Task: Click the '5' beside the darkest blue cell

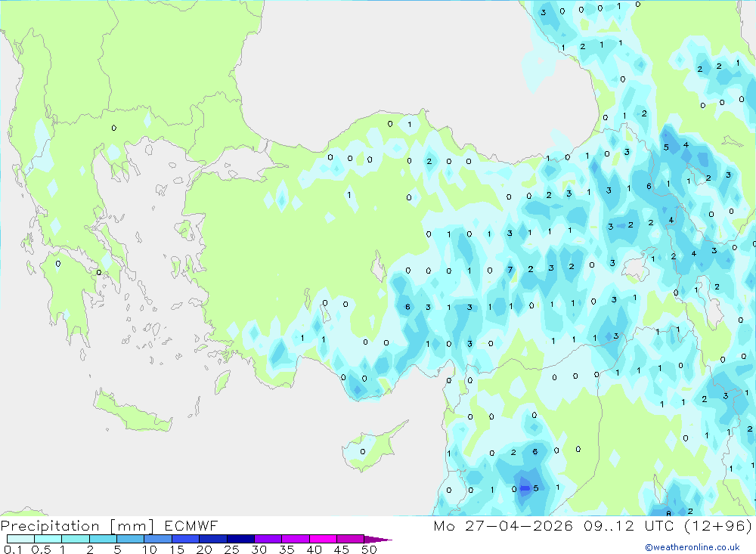Action: click(x=536, y=488)
